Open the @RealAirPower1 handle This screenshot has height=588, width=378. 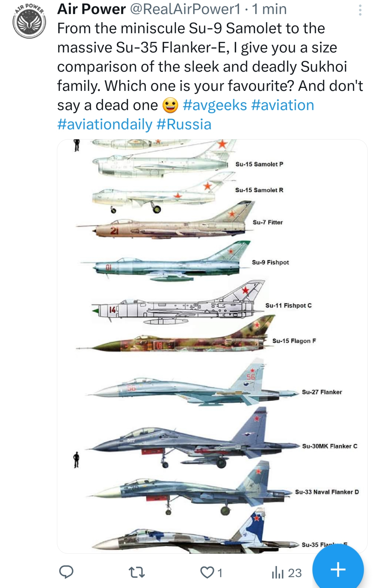tap(185, 9)
